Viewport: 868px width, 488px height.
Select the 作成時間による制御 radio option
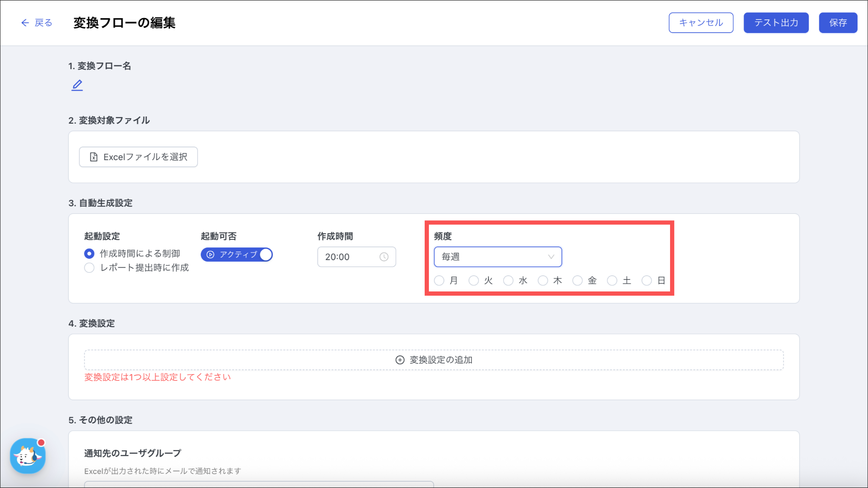click(x=89, y=253)
